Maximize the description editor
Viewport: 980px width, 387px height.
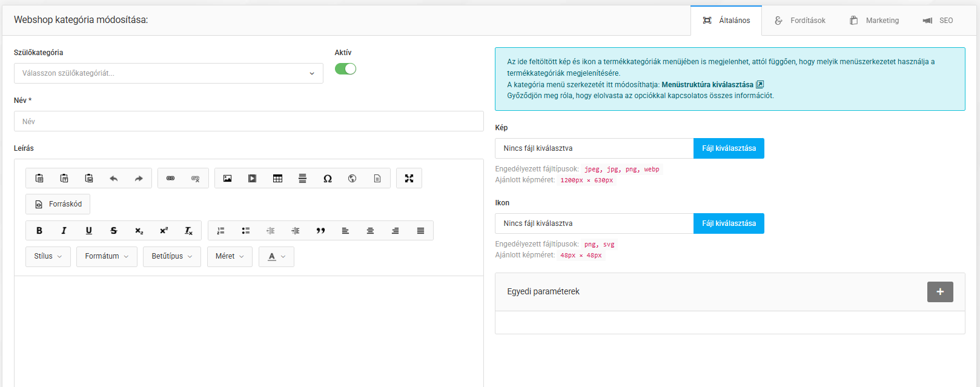409,179
